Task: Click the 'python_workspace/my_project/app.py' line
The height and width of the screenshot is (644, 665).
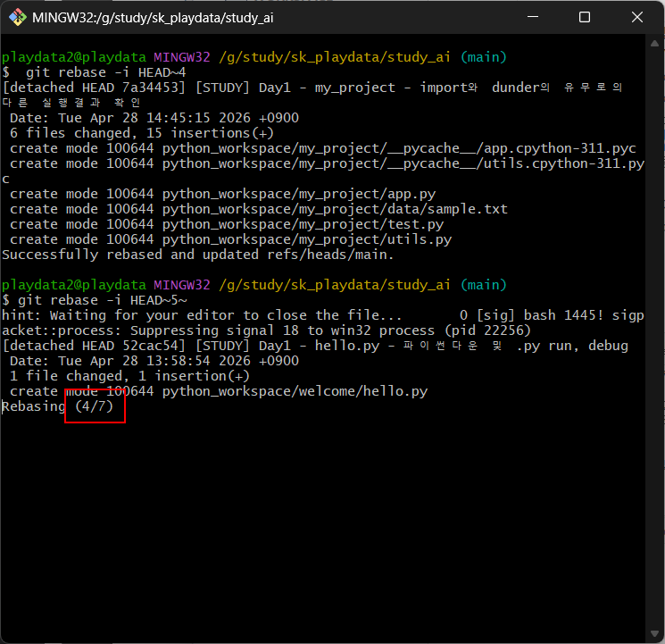Action: (222, 194)
